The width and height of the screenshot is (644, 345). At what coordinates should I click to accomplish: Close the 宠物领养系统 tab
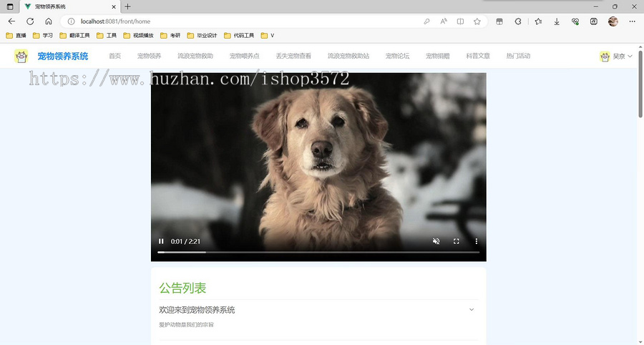click(114, 6)
